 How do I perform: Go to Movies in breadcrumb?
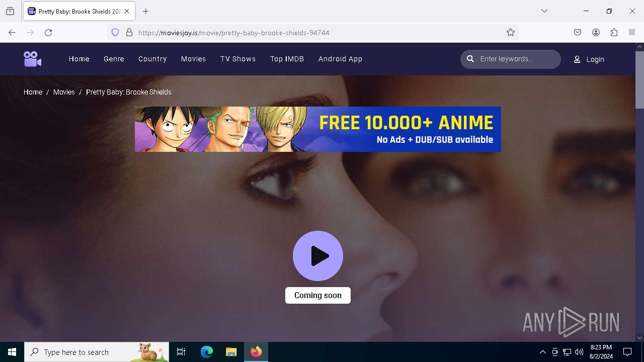pos(64,92)
